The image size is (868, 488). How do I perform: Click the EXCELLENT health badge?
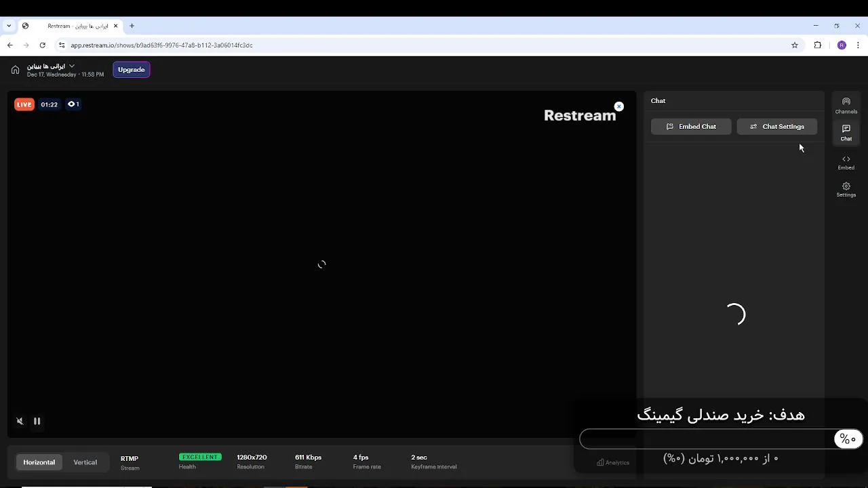200,457
